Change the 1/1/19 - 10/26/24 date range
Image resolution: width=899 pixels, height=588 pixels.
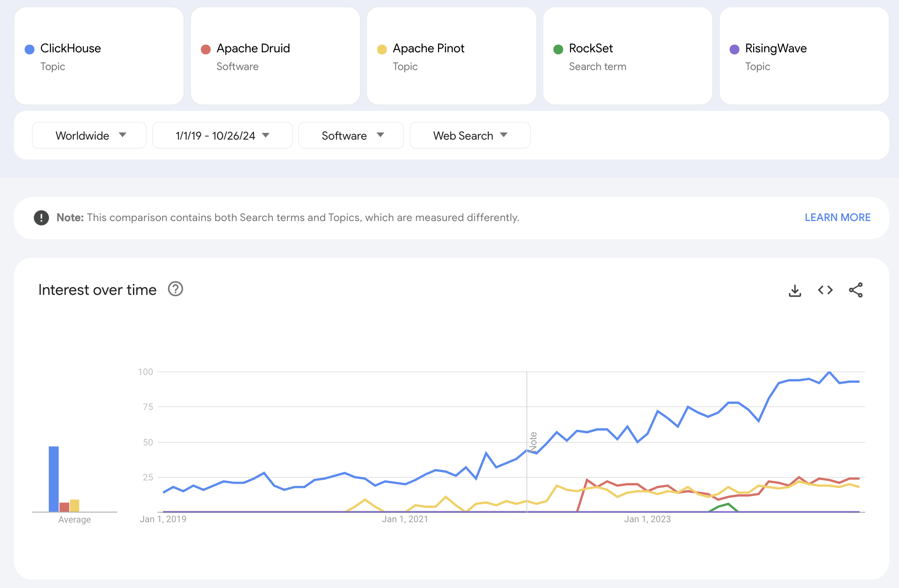click(x=222, y=135)
